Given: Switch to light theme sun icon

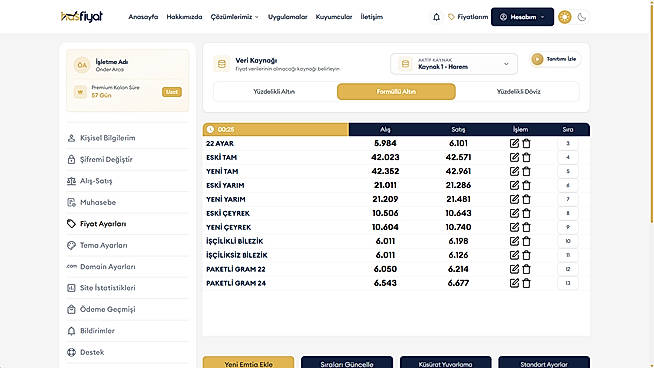Looking at the screenshot, I should coord(564,17).
